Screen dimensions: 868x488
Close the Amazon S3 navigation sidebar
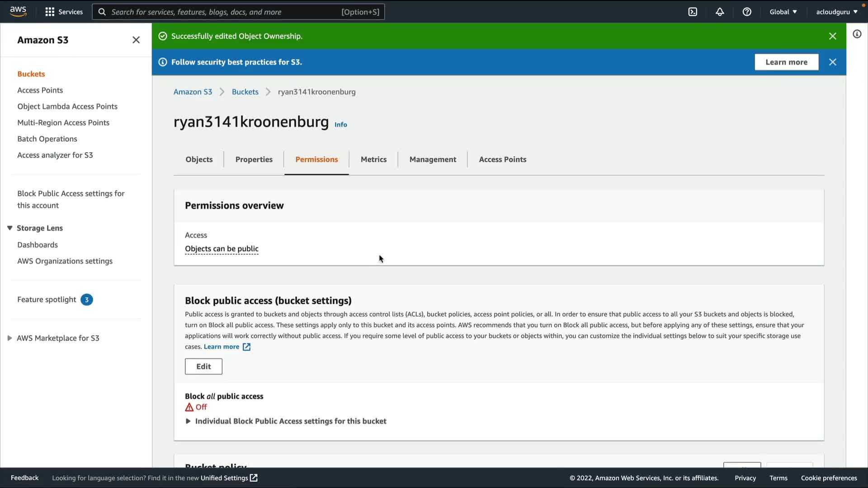pos(136,40)
